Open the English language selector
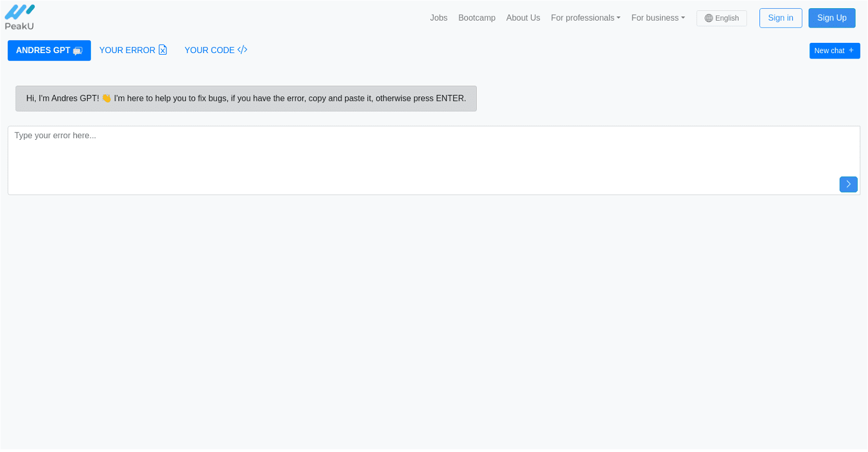This screenshot has height=452, width=868. 721,18
